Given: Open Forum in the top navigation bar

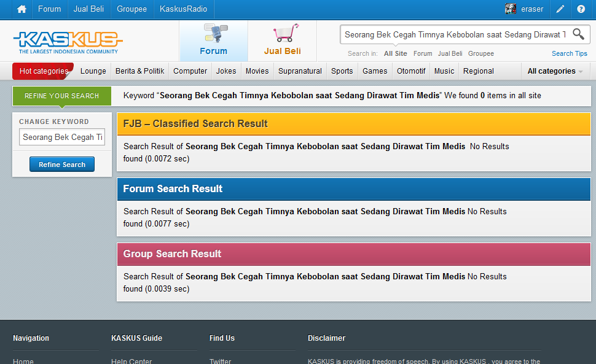Looking at the screenshot, I should [x=49, y=9].
